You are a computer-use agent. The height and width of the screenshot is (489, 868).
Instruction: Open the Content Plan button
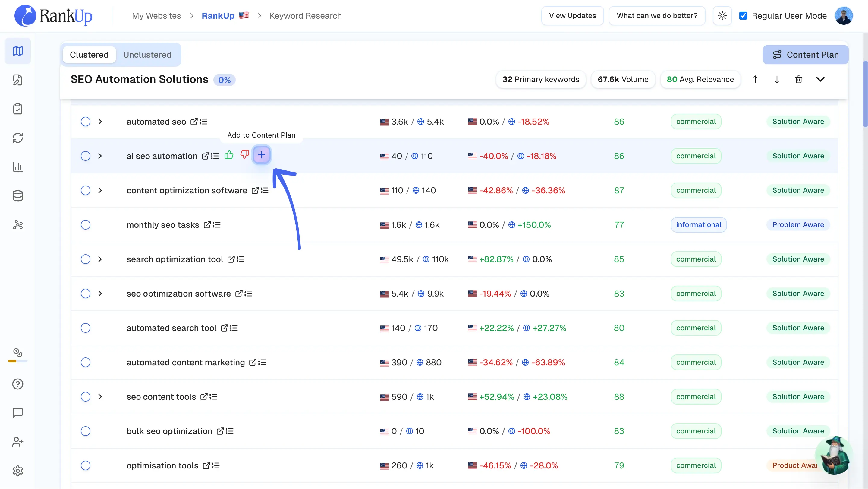pyautogui.click(x=805, y=55)
